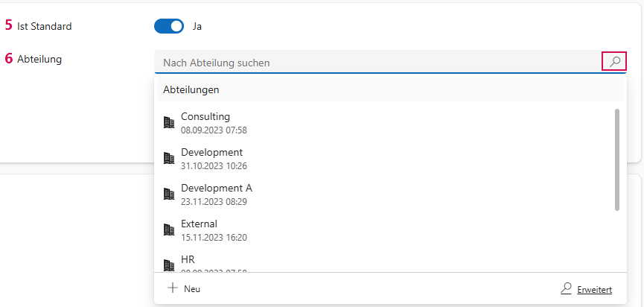644x307 pixels.
Task: Select Consulting from the department list
Action: click(205, 116)
